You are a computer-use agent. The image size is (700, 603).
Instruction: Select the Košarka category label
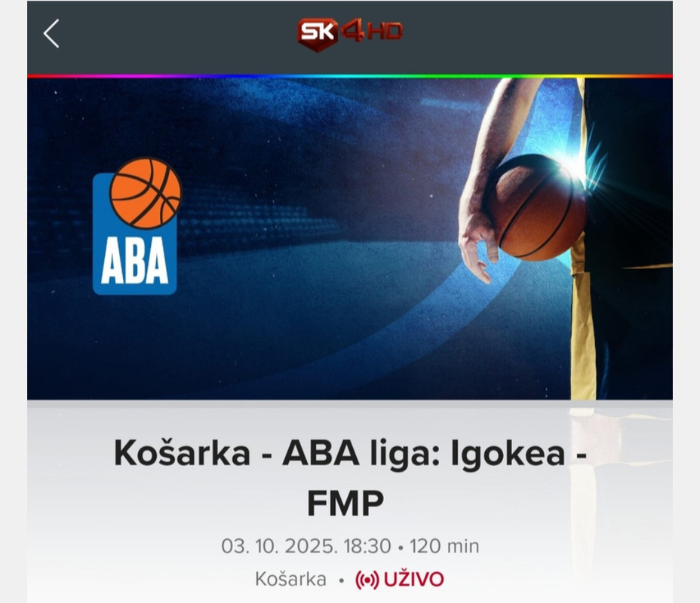tap(290, 580)
